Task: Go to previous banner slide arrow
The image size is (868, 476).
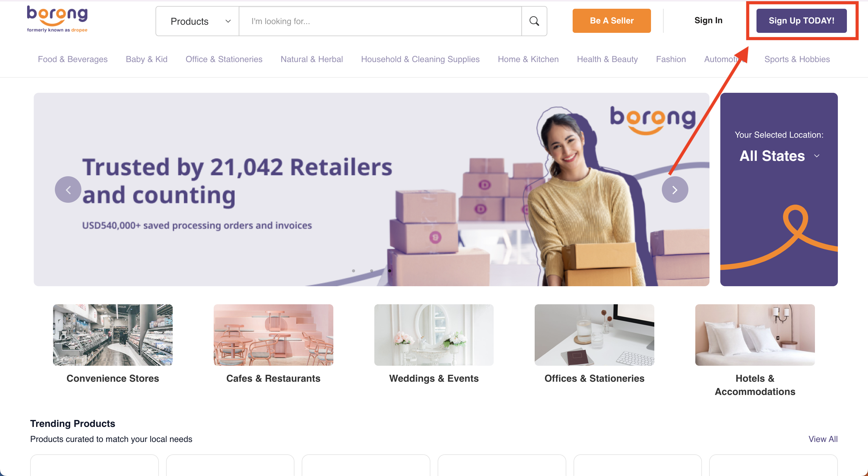Action: tap(68, 190)
